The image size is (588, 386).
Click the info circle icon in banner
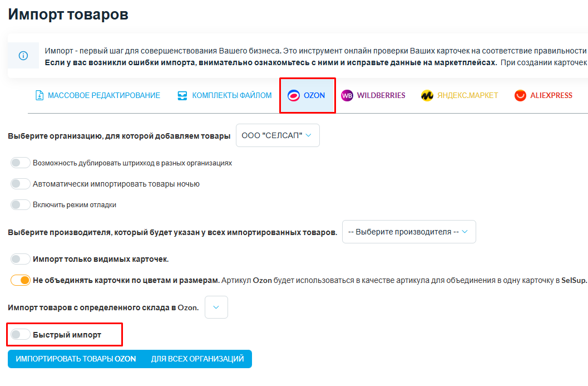(23, 56)
